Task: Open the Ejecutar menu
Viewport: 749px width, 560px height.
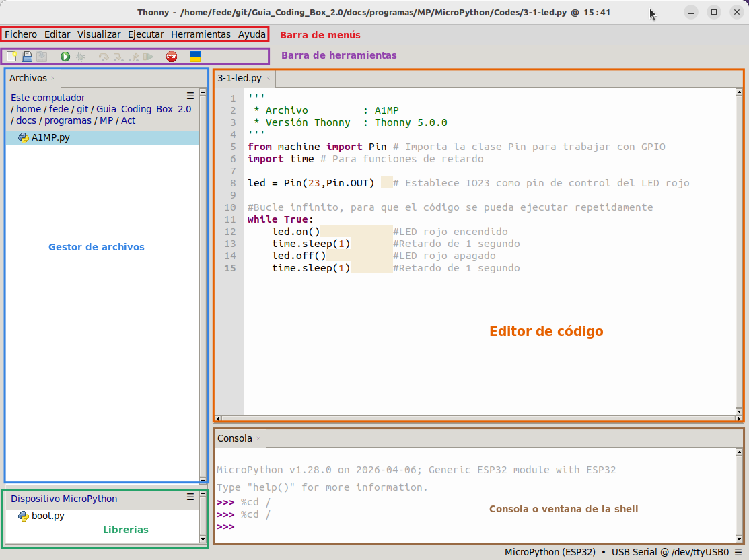Action: click(x=145, y=34)
